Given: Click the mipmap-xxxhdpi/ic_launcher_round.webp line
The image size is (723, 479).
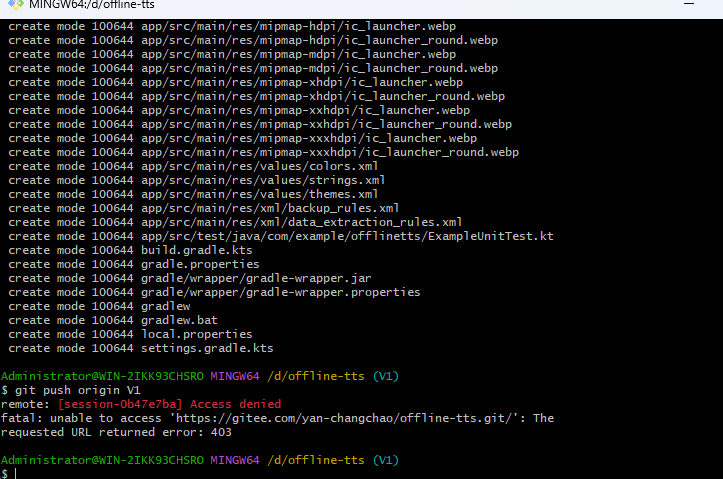Looking at the screenshot, I should click(x=264, y=152).
